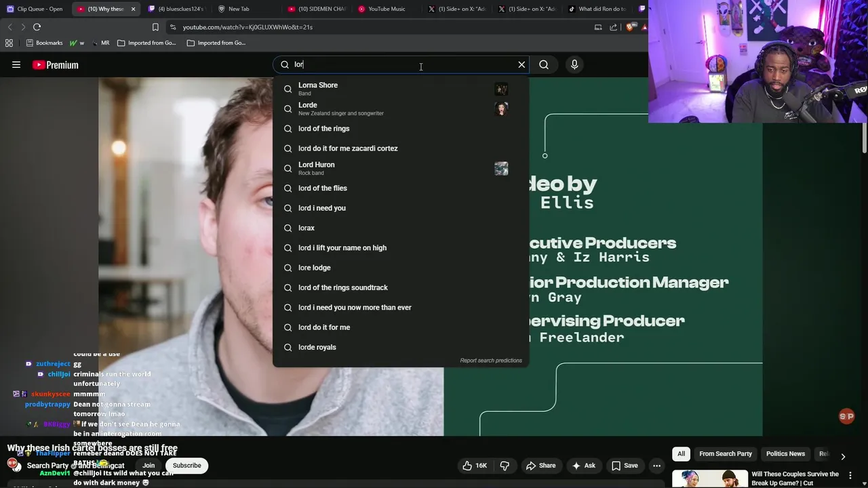
Task: Select 'lord do it for me zacardi cortez'
Action: click(x=401, y=148)
